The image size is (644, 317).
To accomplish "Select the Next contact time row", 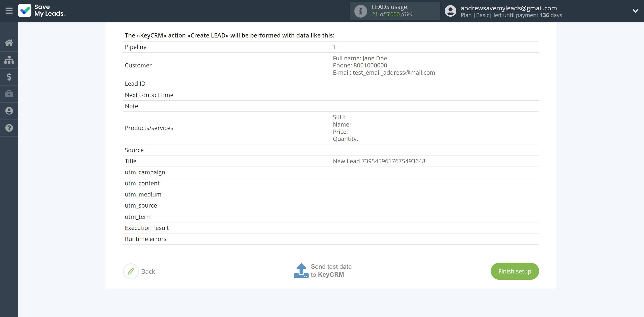I will (x=331, y=95).
